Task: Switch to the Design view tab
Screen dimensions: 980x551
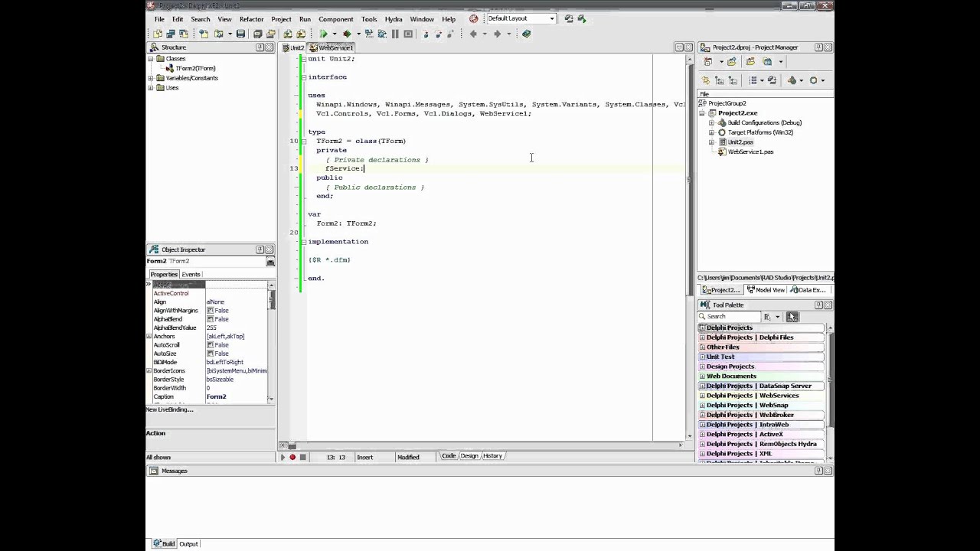Action: point(469,456)
